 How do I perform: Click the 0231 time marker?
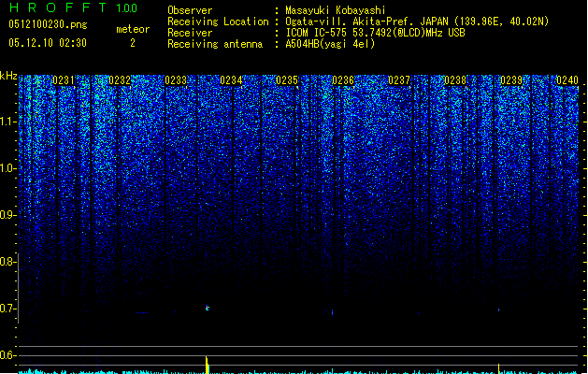pyautogui.click(x=64, y=80)
